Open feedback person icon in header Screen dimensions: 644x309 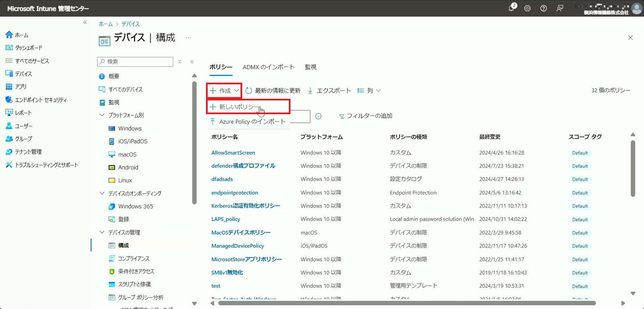pos(560,8)
